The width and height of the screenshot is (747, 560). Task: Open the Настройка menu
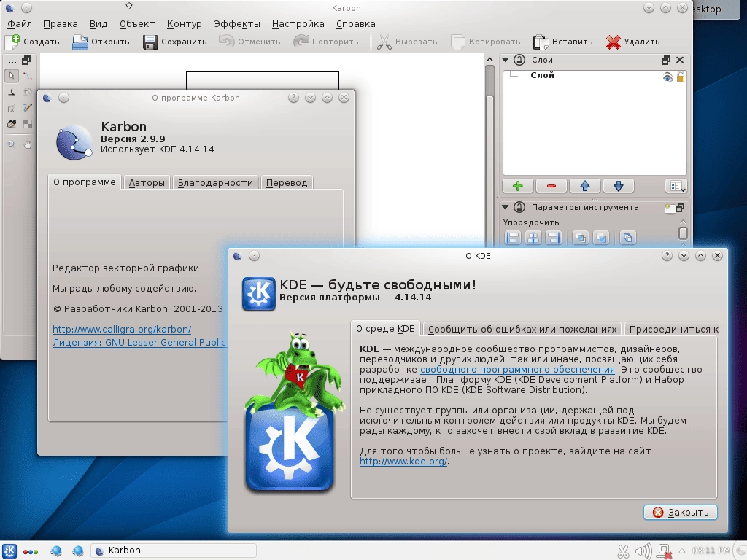pos(298,24)
